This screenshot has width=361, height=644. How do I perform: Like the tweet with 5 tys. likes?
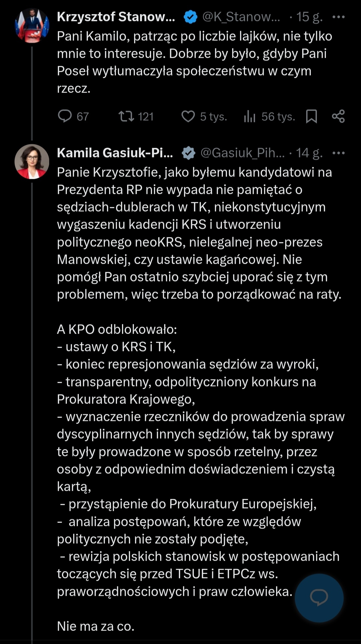(x=188, y=116)
